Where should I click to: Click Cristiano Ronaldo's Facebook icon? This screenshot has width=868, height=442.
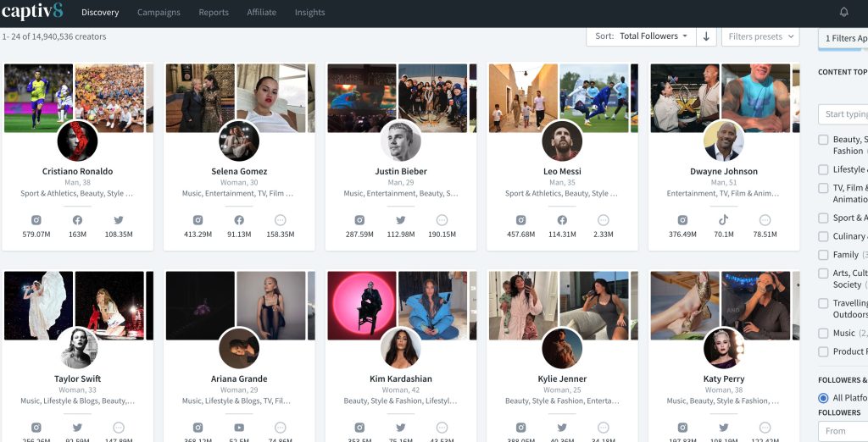(x=77, y=220)
